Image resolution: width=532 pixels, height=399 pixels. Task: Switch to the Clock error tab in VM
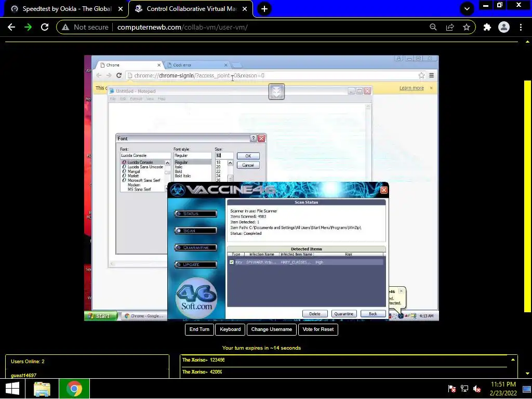(x=197, y=65)
